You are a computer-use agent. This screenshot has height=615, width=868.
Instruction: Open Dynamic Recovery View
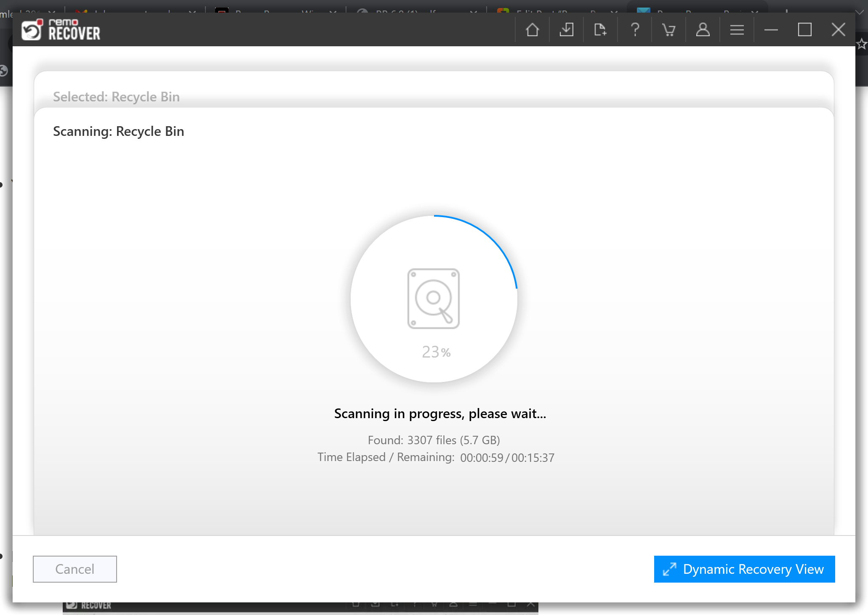click(x=744, y=569)
